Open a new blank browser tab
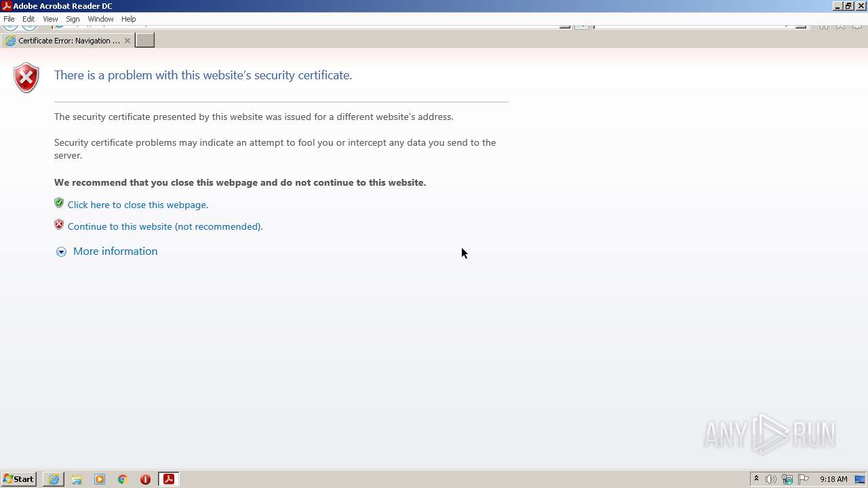The image size is (868, 488). tap(145, 41)
